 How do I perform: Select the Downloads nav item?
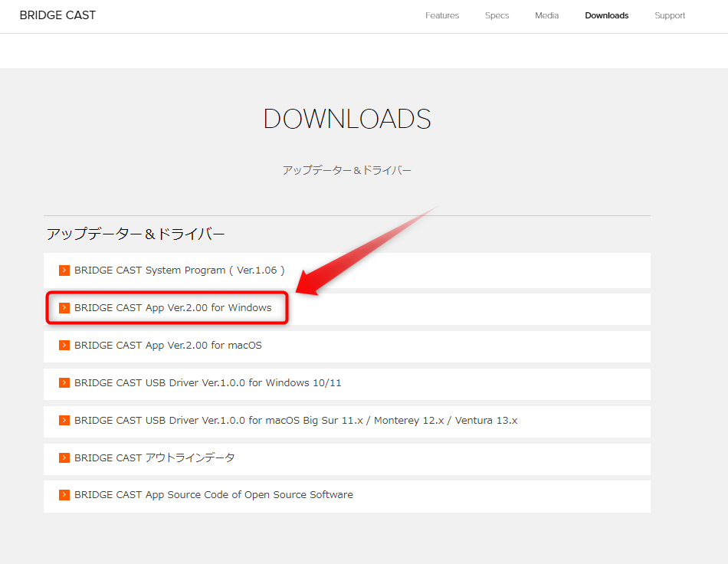[x=606, y=15]
